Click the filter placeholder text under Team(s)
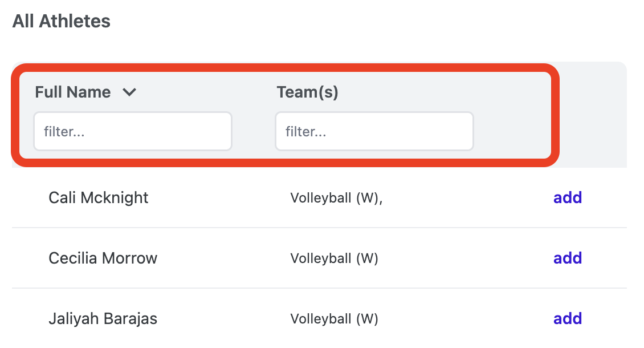Image resolution: width=644 pixels, height=348 pixels. (x=306, y=132)
